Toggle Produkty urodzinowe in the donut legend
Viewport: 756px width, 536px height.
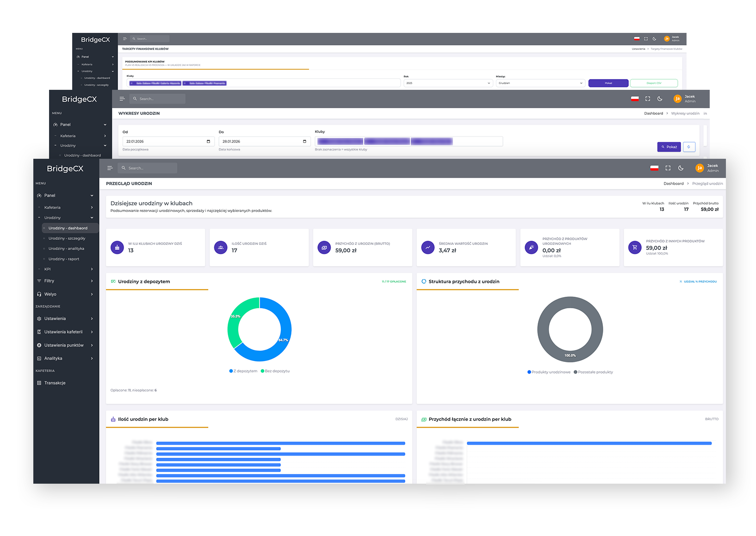coord(549,372)
